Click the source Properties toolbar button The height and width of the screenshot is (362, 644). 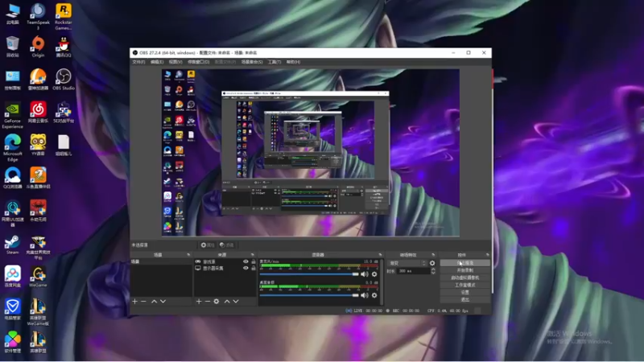coord(208,245)
